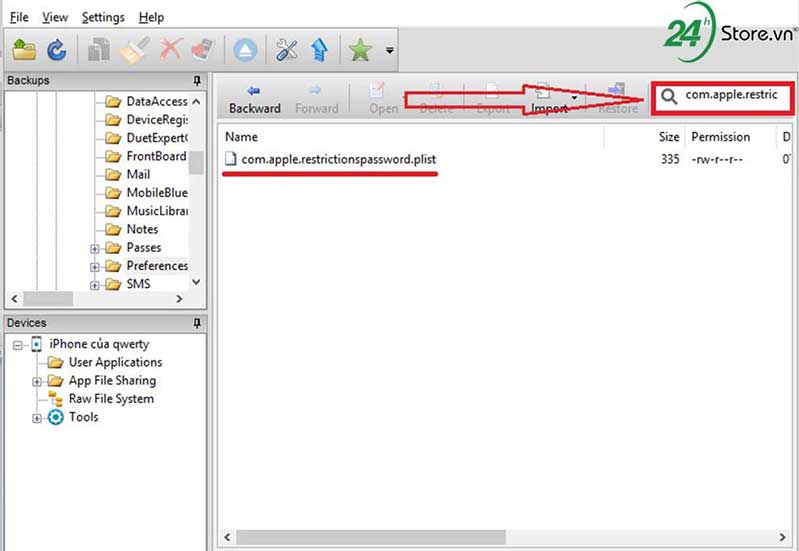This screenshot has width=799, height=551.
Task: Click the grayed copy documents icon
Action: coord(99,50)
